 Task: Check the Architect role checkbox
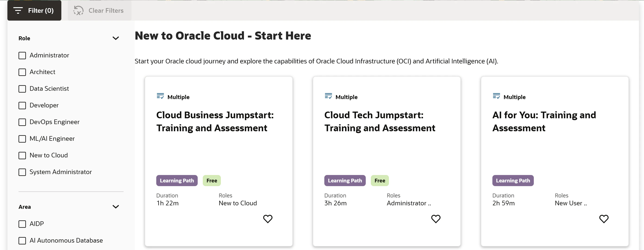pyautogui.click(x=22, y=72)
